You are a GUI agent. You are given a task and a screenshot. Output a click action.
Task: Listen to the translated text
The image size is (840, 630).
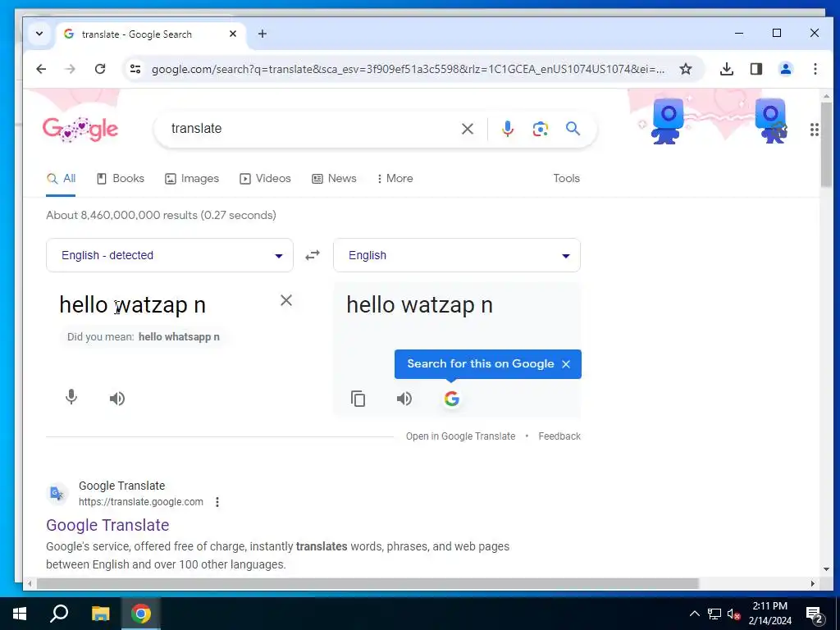404,399
